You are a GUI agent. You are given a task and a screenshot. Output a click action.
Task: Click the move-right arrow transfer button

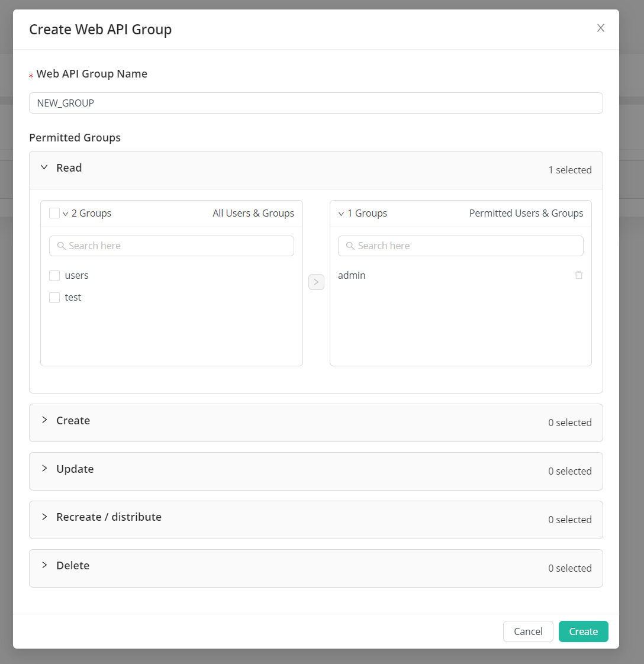tap(316, 282)
